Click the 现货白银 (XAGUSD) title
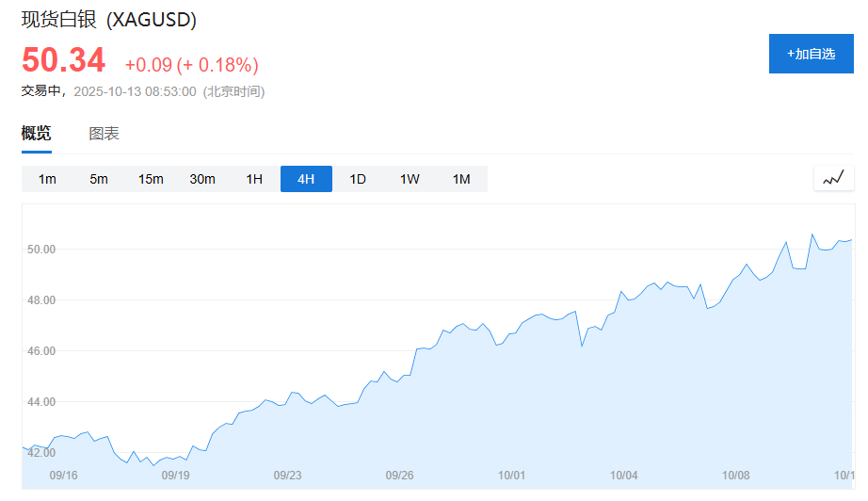Screen dimensions: 868x501 click(109, 20)
